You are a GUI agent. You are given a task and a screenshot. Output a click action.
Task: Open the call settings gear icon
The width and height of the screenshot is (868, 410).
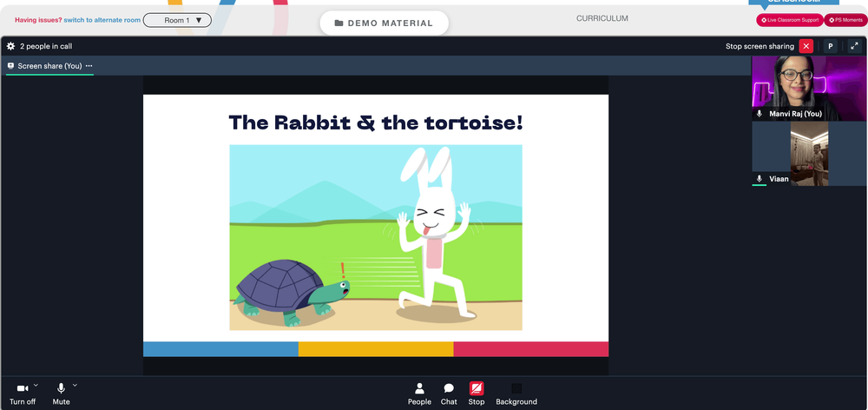[10, 47]
